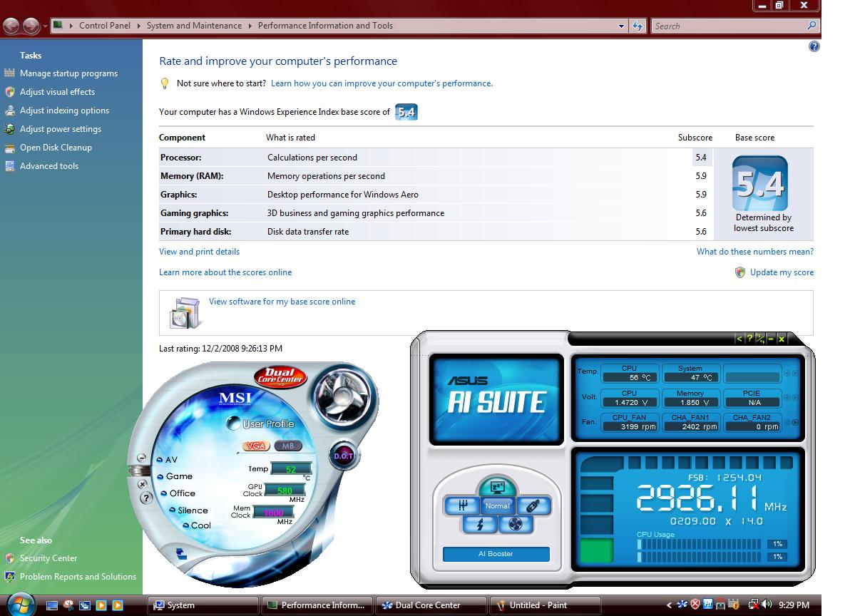
Task: Click AI Suite back arrow title button
Action: click(739, 339)
